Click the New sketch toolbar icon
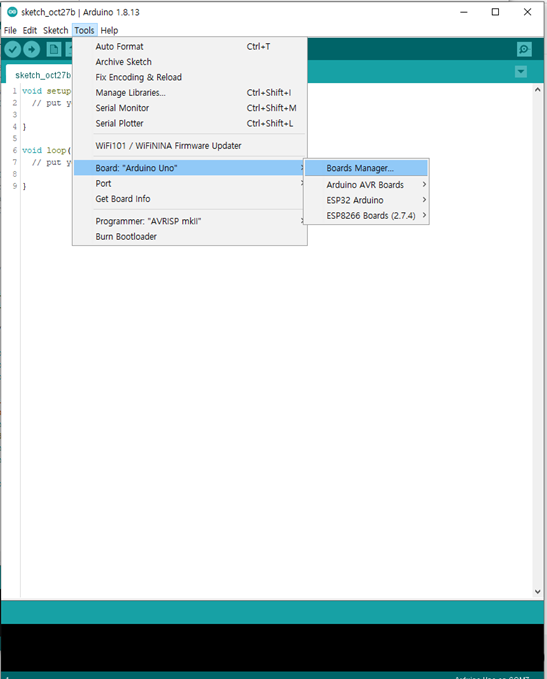This screenshot has width=547, height=679. click(54, 49)
